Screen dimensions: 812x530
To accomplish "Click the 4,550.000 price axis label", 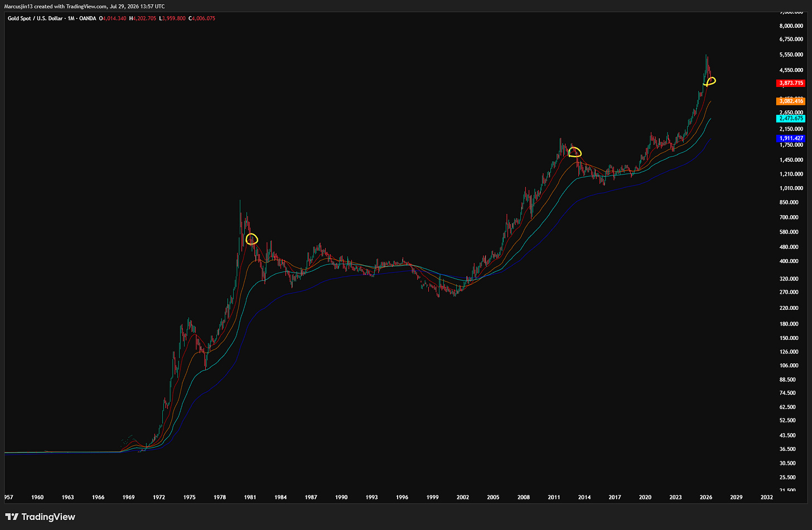I will pos(791,70).
